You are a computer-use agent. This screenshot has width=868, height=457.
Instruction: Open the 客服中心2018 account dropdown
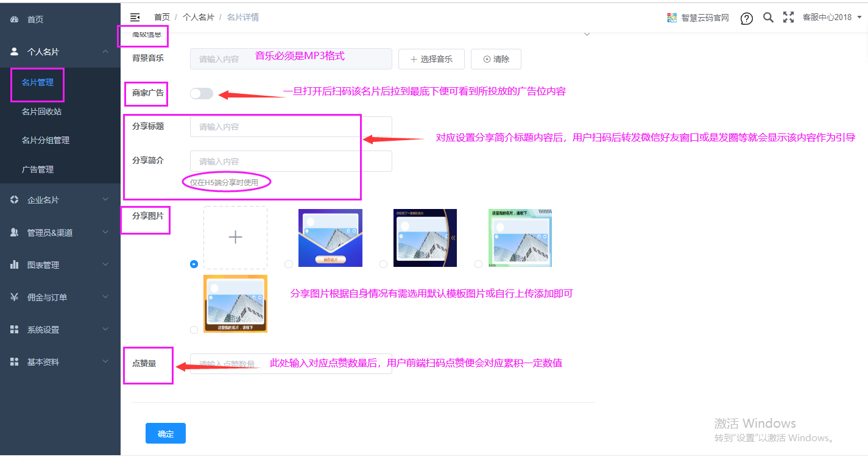tap(832, 18)
